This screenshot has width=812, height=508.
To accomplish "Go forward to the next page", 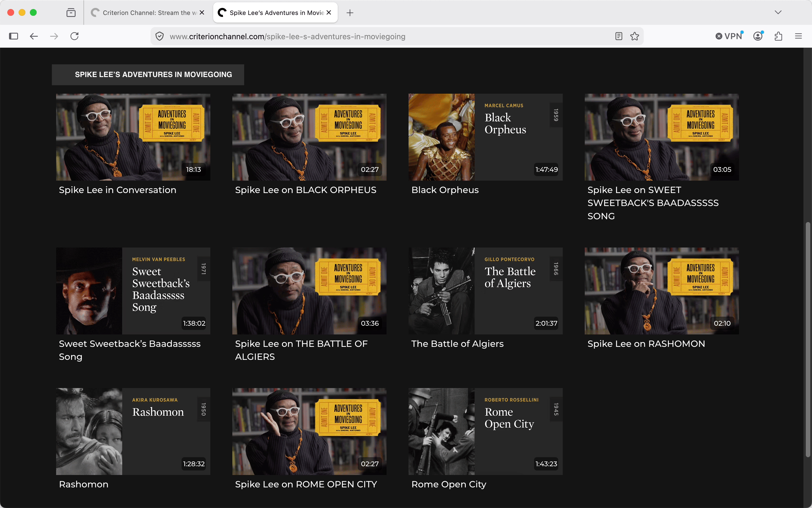I will 54,36.
